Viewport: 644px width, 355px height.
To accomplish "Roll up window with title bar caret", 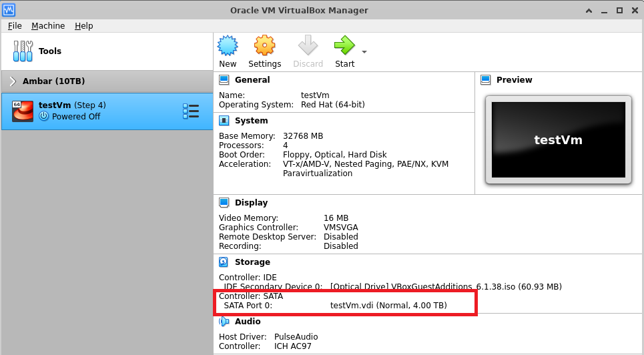I will (589, 10).
